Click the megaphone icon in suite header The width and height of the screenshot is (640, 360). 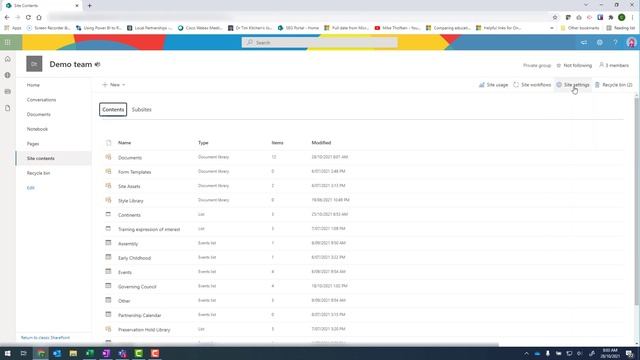pos(584,42)
